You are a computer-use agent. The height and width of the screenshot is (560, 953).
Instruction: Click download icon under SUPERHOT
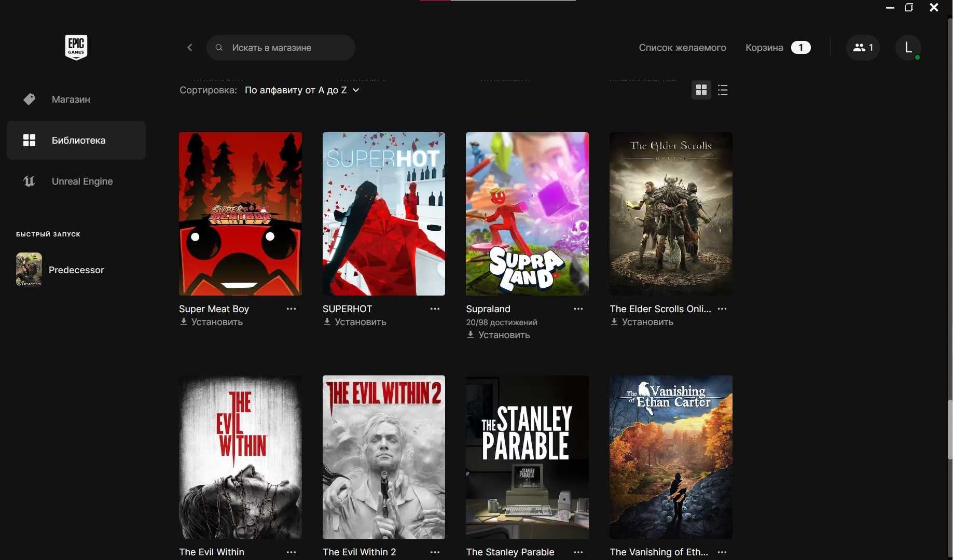point(327,322)
